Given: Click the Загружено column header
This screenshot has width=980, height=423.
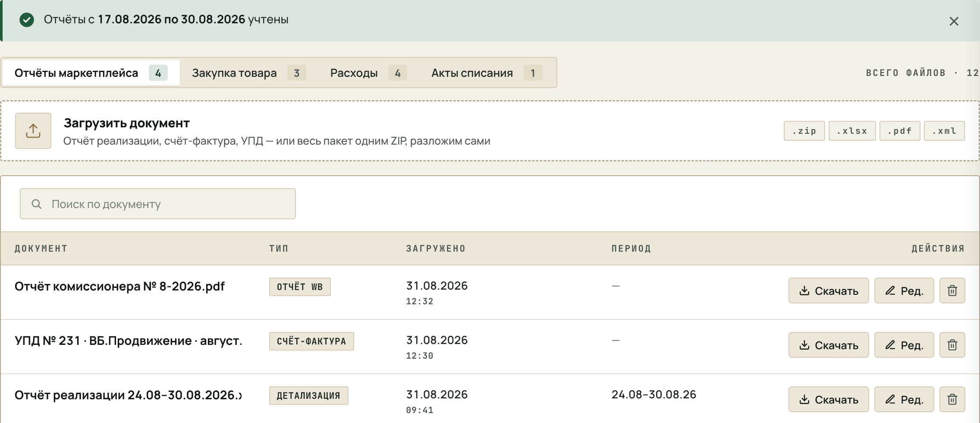Looking at the screenshot, I should point(436,249).
